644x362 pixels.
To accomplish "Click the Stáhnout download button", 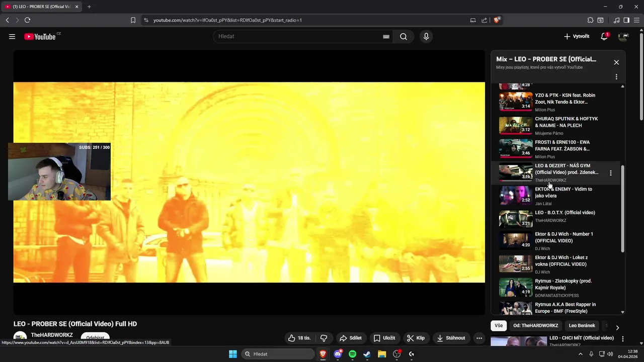I will 451,338.
